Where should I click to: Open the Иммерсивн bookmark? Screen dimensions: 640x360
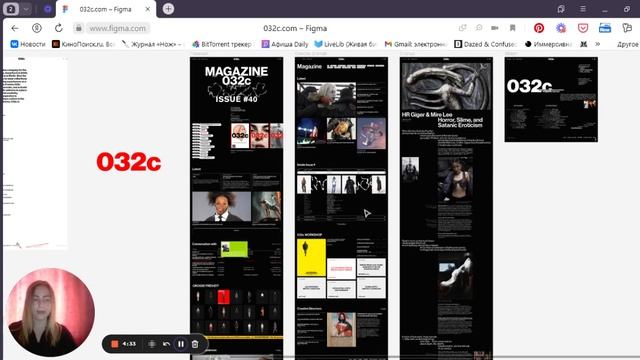(548, 44)
